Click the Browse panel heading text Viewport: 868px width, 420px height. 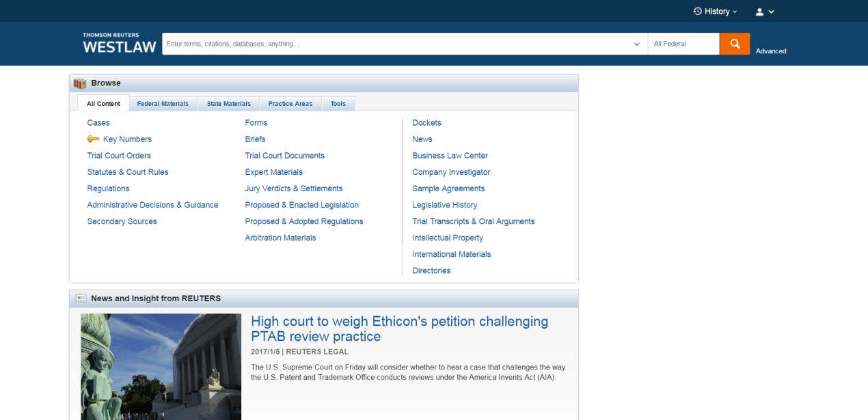coord(106,83)
